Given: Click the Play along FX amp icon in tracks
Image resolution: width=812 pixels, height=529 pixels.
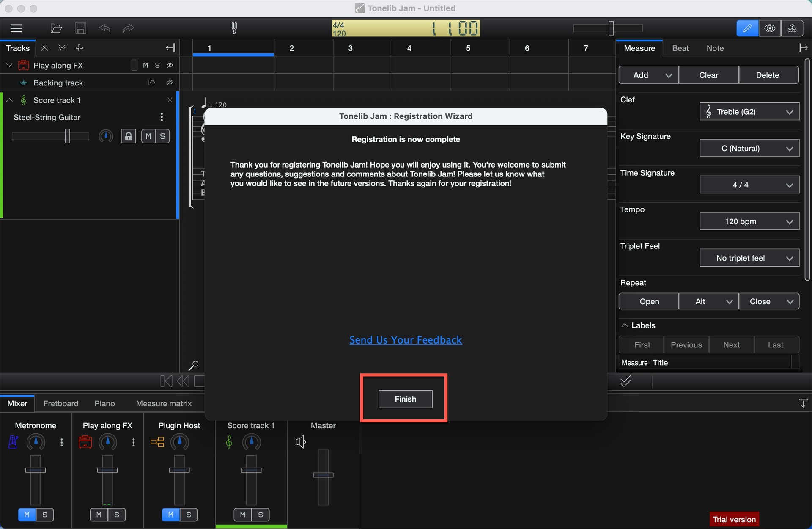Looking at the screenshot, I should click(24, 65).
